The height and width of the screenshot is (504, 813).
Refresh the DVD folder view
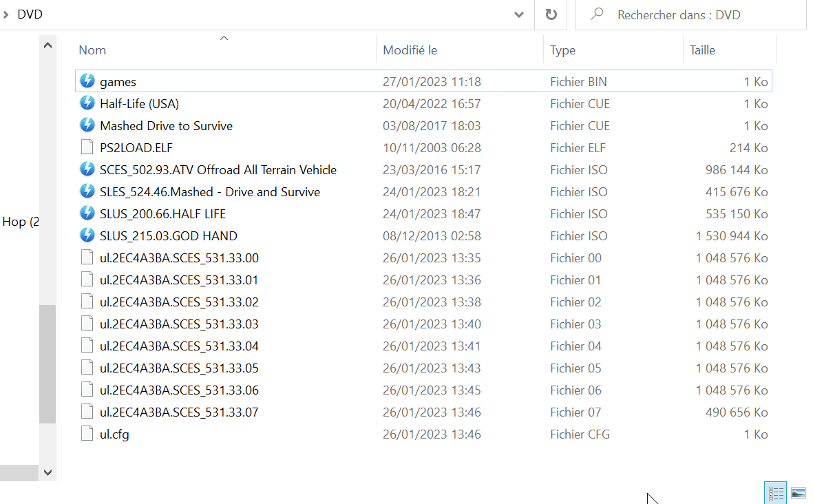tap(551, 14)
